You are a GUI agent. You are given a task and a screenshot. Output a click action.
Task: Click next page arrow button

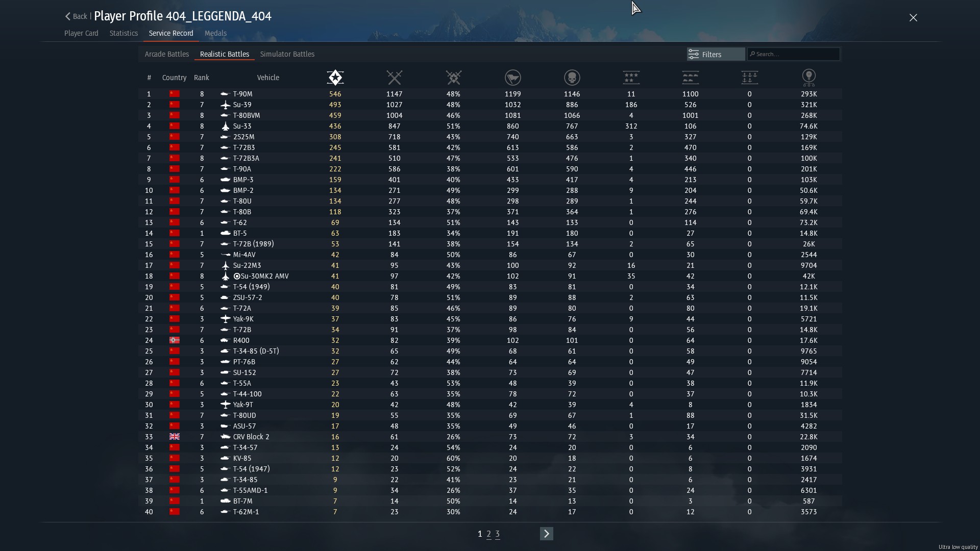[546, 534]
